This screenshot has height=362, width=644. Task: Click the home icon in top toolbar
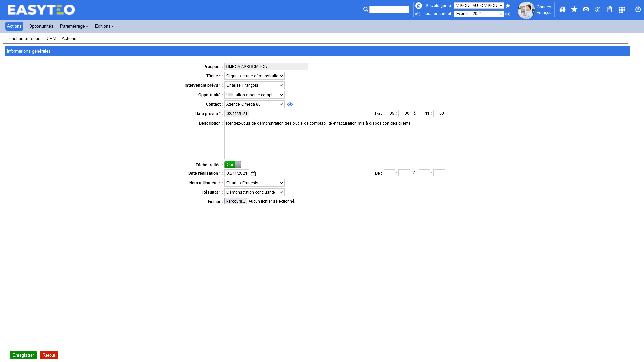tap(562, 10)
